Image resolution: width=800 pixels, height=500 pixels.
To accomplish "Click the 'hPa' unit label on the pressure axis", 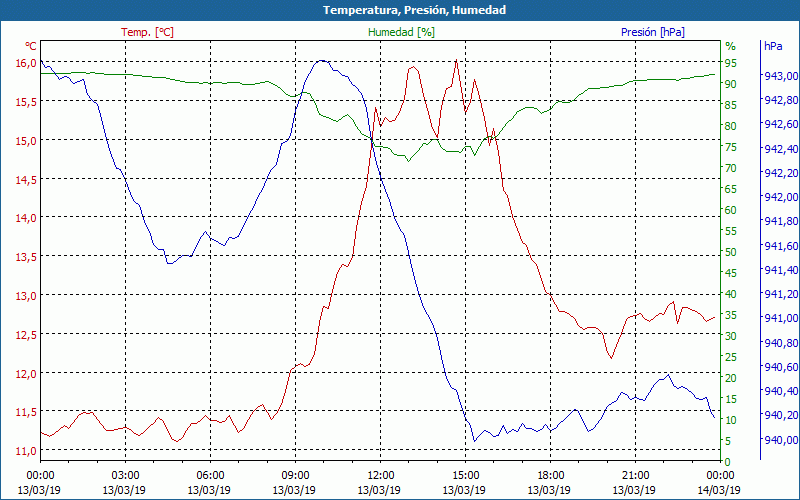I will [773, 46].
